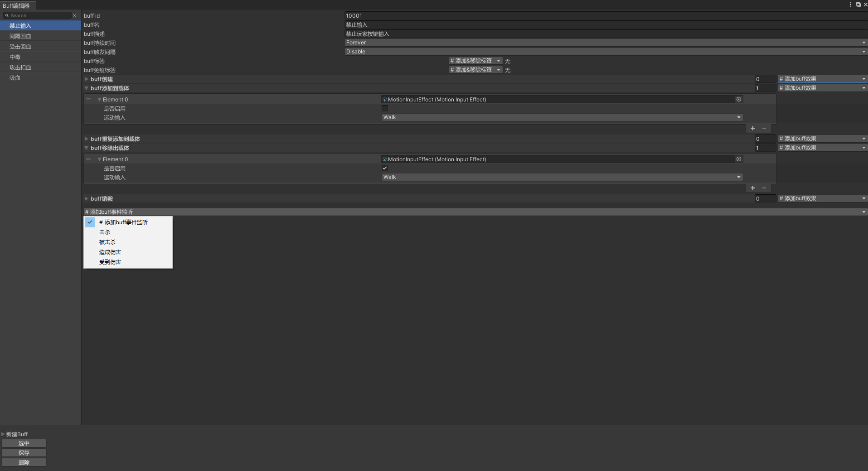868x471 pixels.
Task: Open 添加buff效果 dropdown for buff创建
Action: coord(823,79)
